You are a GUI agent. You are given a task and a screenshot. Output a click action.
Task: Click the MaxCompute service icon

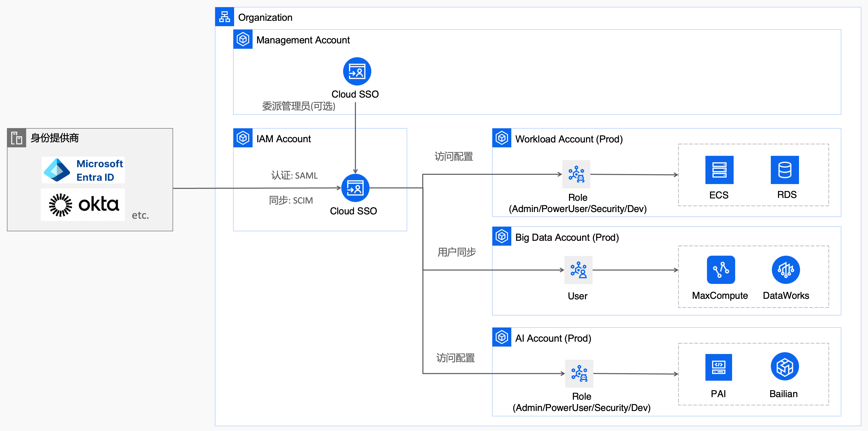click(x=721, y=270)
